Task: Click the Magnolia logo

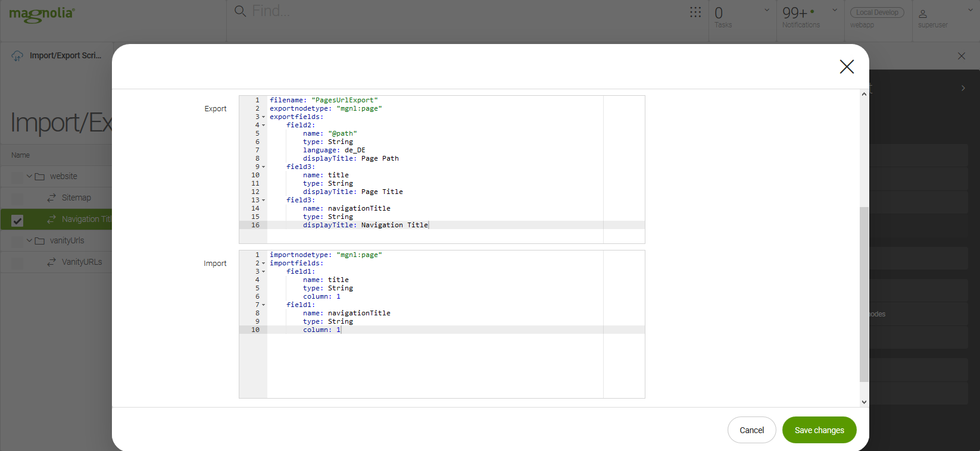Action: tap(42, 14)
